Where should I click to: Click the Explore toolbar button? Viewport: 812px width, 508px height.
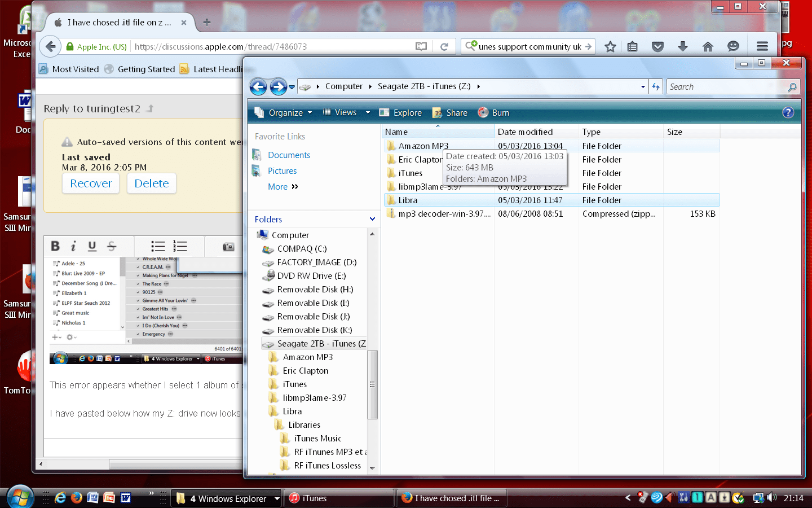click(400, 113)
